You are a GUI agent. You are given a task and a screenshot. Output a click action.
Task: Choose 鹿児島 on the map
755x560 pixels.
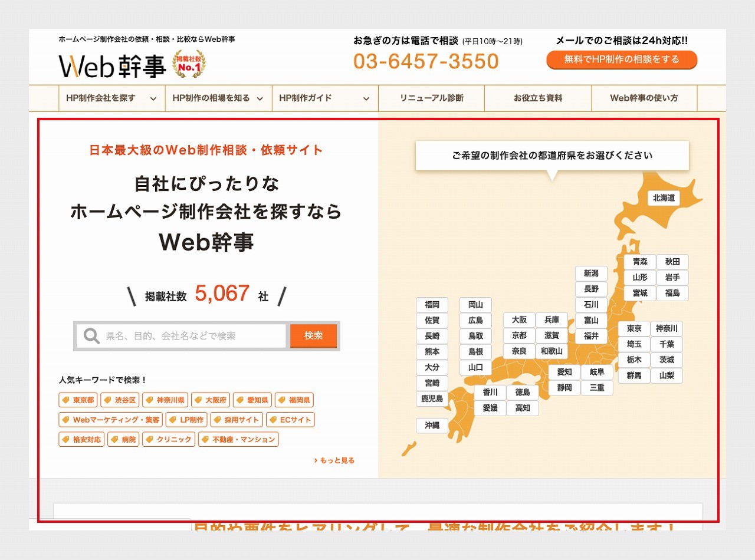click(x=432, y=399)
